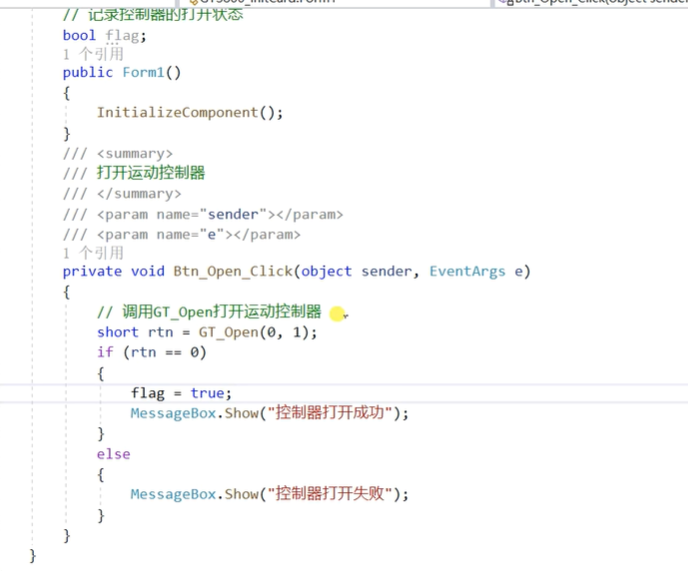Click the 'GT_Open' function call
Viewport: 688px width, 571px height.
tap(229, 332)
